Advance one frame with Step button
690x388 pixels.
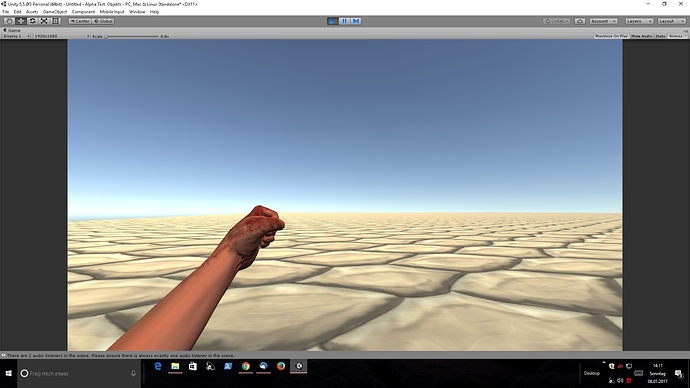[x=356, y=21]
